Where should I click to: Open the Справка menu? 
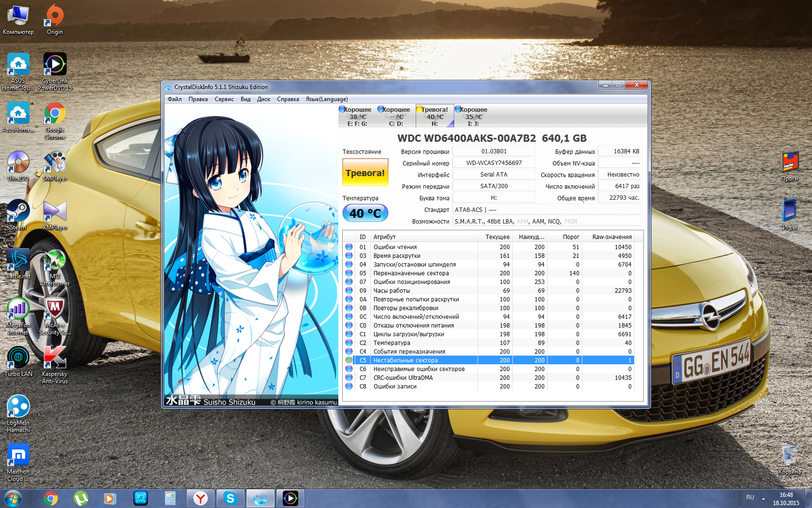(x=288, y=99)
